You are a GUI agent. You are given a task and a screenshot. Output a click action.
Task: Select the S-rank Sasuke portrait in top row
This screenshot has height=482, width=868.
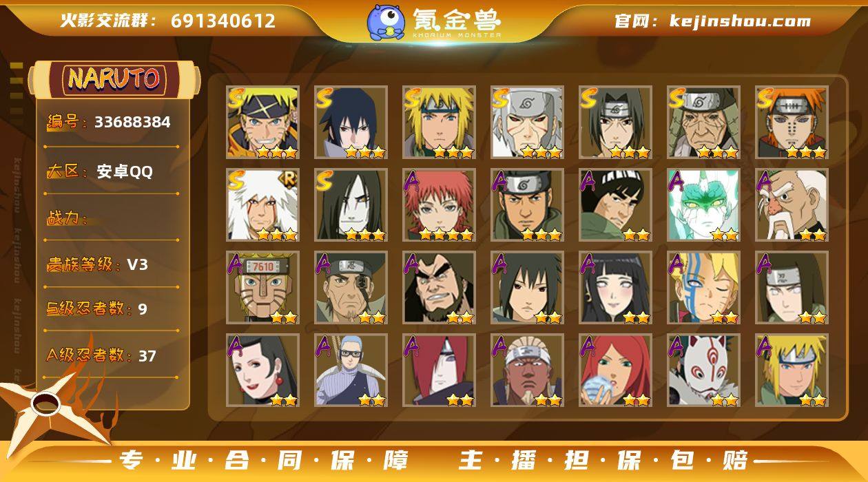[x=351, y=123]
